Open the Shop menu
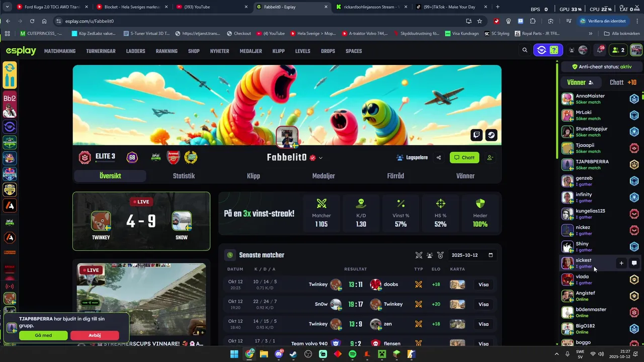Screen dimensions: 644x362 click(x=194, y=51)
